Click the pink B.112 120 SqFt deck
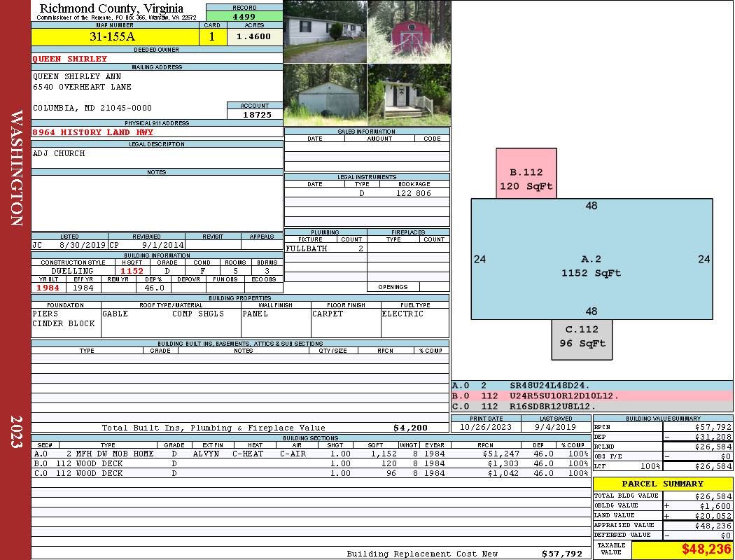735x560 pixels. point(526,179)
